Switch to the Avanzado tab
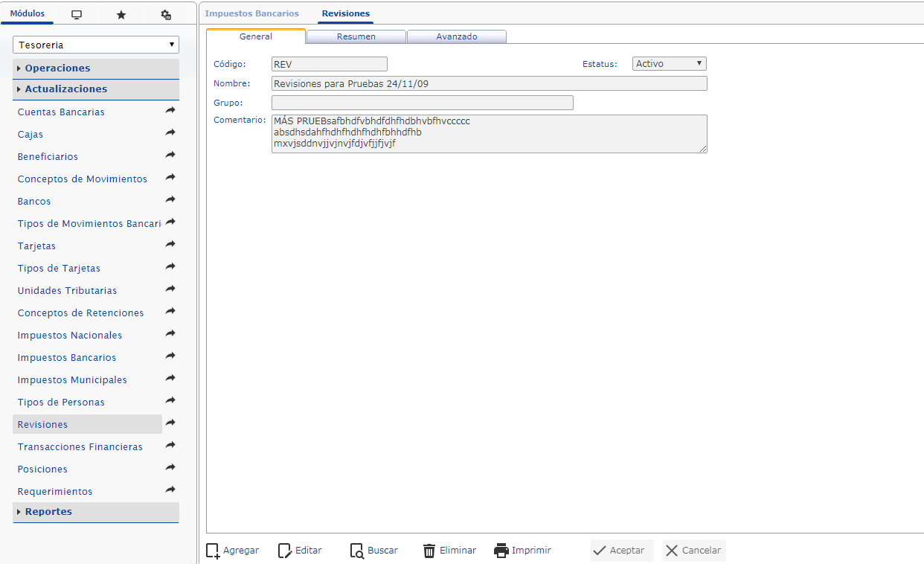This screenshot has width=924, height=564. point(456,36)
